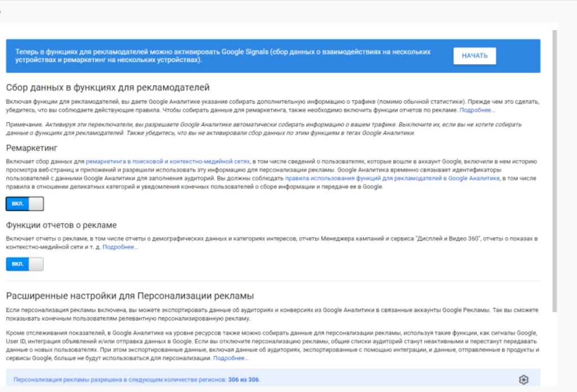The width and height of the screenshot is (577, 392).
Task: Click the 306 из 306 regions count
Action: pyautogui.click(x=244, y=380)
